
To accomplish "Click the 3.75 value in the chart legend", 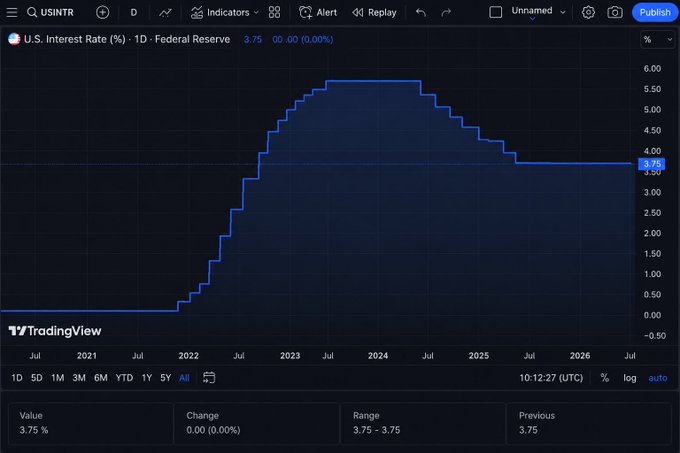I will click(x=252, y=39).
